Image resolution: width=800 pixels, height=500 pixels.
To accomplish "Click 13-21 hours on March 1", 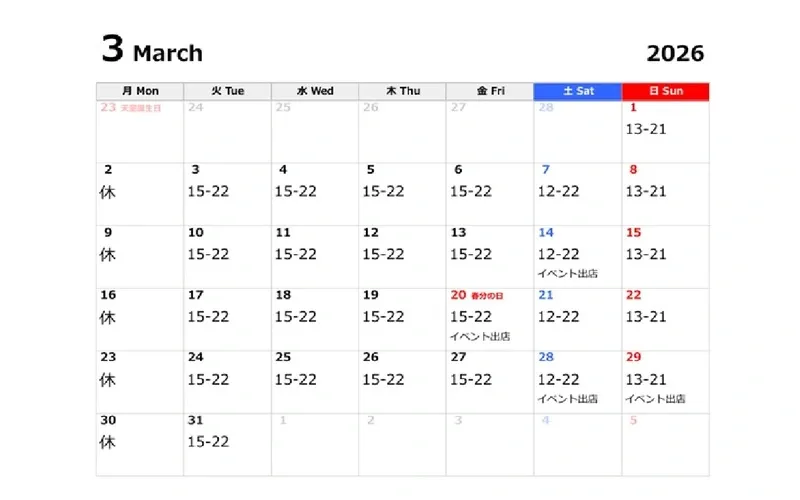I will pyautogui.click(x=645, y=129).
